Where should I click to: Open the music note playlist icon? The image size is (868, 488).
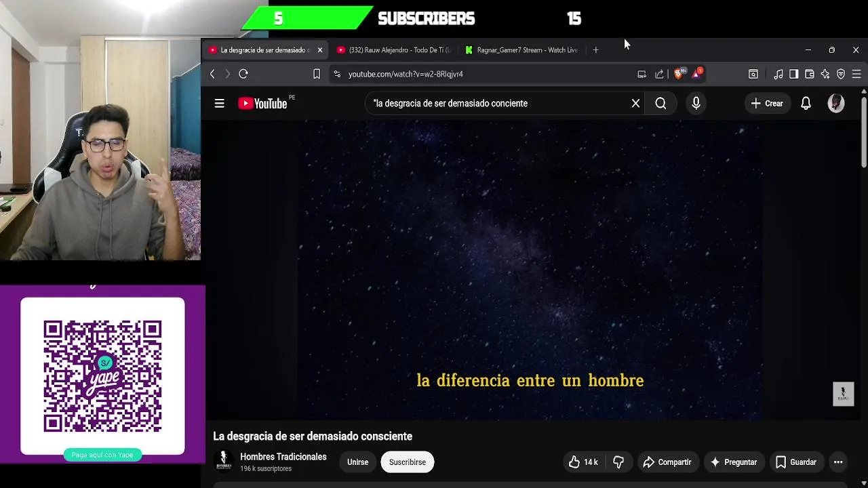(778, 74)
